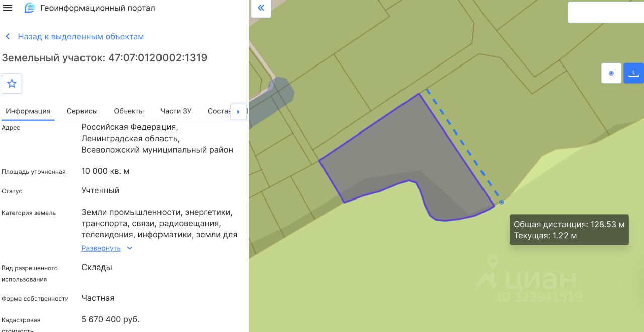
Task: Go back via Назад к выделенным объектам
Action: click(81, 37)
